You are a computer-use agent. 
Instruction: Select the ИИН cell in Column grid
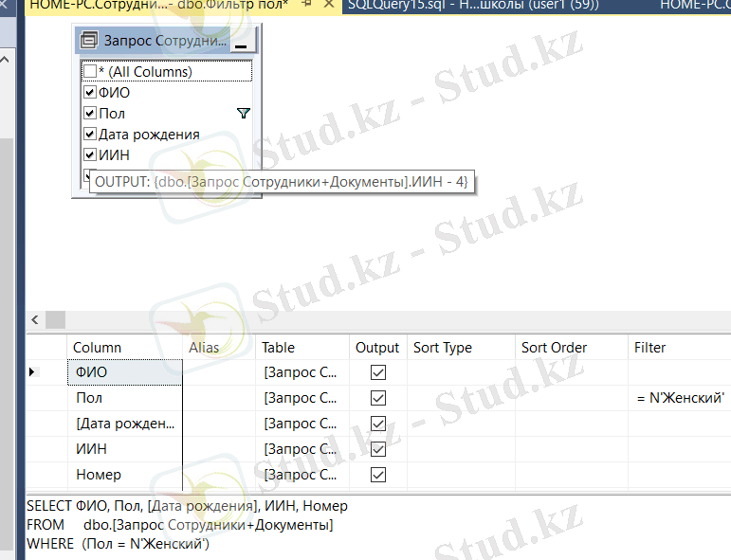125,449
